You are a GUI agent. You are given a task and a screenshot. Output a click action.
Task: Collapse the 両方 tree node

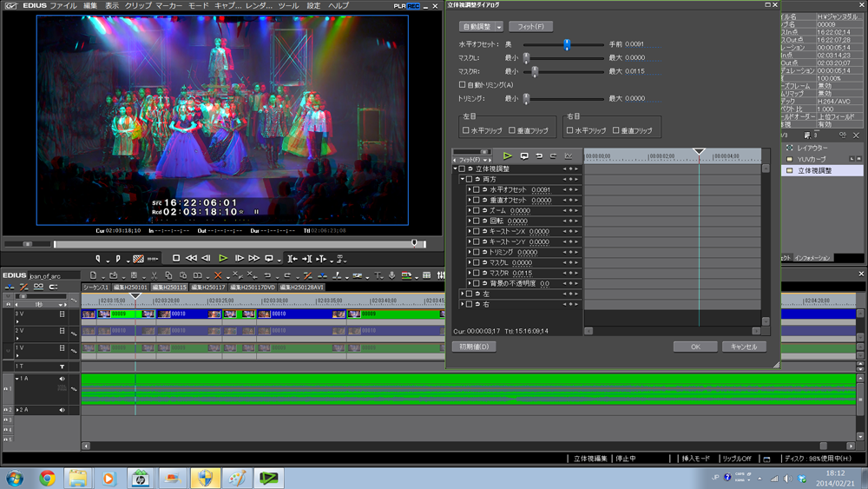click(463, 179)
